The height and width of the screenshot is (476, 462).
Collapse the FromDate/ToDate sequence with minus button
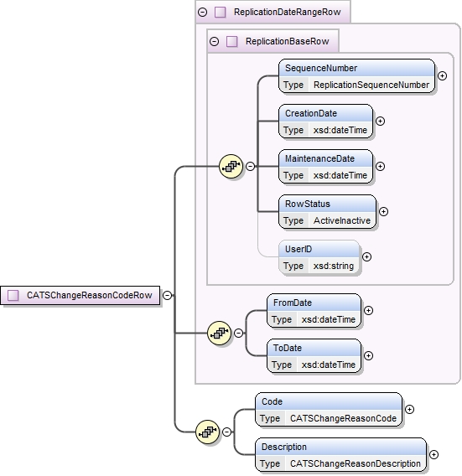point(239,333)
